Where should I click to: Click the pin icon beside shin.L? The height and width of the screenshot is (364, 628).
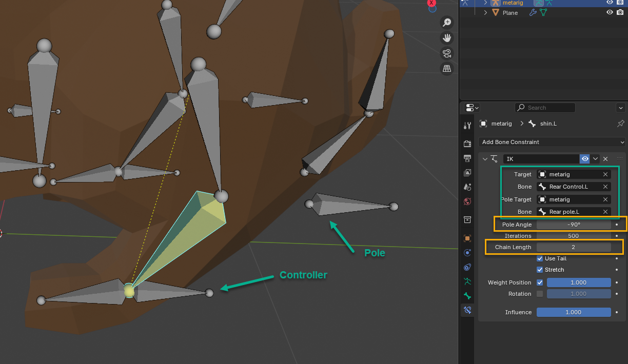tap(620, 124)
